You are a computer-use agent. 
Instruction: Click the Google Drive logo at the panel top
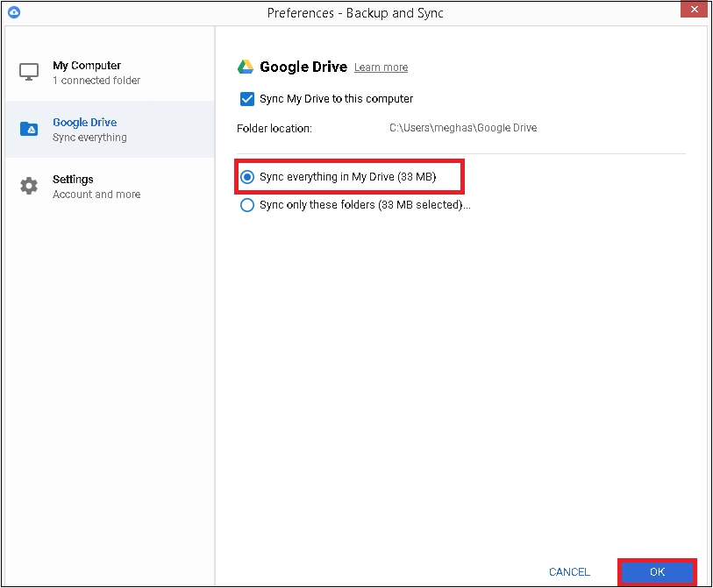[246, 66]
